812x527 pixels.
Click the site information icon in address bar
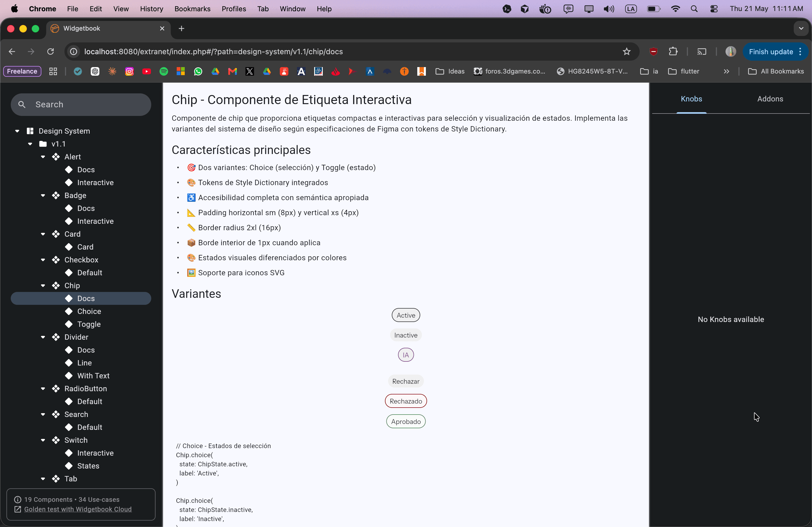74,52
